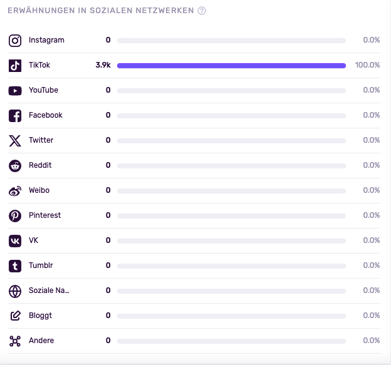Click the globe icon for Soziale Na...
Screen dimensions: 391x365
(15, 291)
